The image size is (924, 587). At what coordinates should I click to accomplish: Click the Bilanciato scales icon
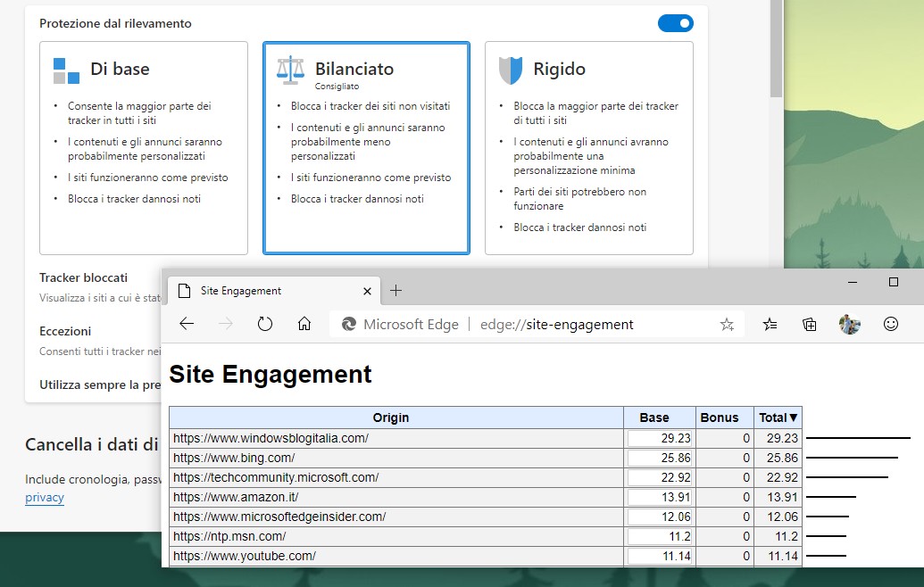pos(290,70)
